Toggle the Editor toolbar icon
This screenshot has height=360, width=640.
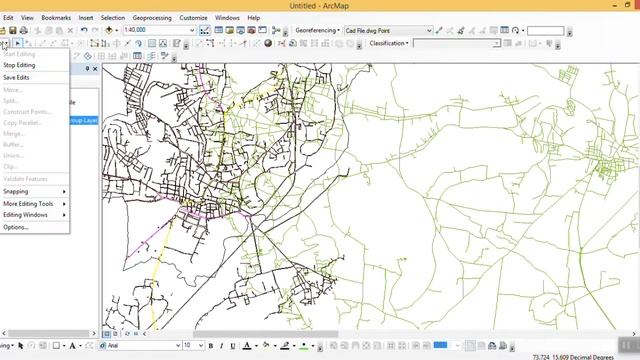(x=205, y=31)
